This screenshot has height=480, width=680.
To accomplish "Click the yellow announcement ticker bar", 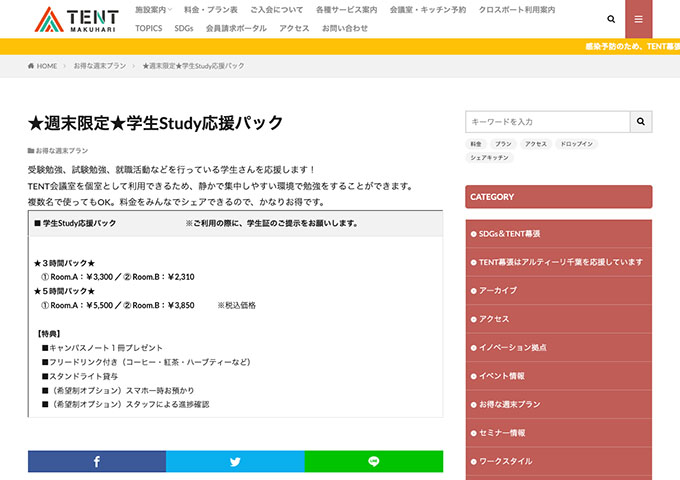I will (x=340, y=46).
